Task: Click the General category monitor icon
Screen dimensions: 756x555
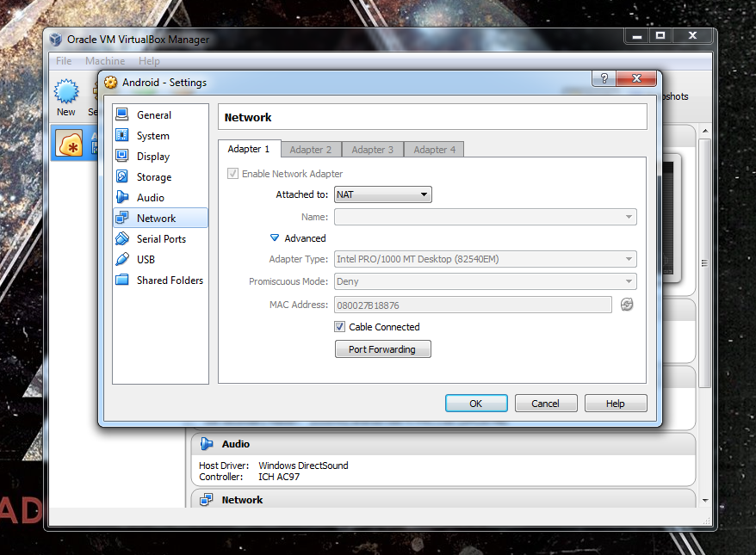Action: coord(122,114)
